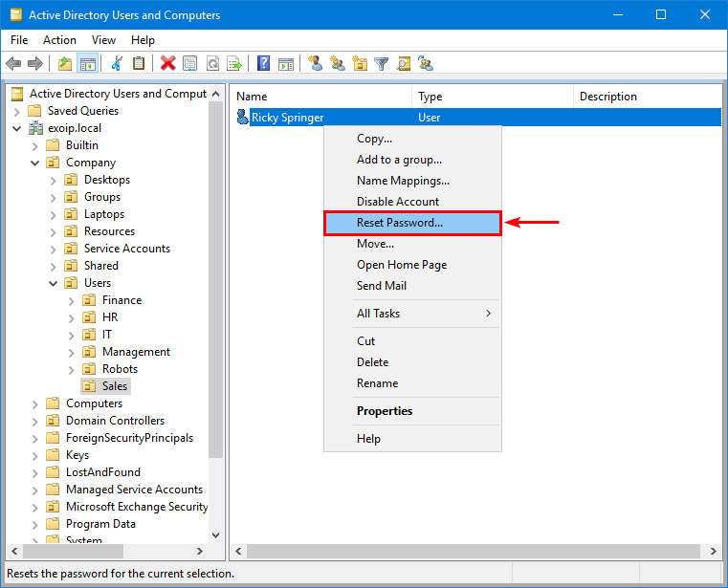Select Copy... in the context menu

pos(412,139)
